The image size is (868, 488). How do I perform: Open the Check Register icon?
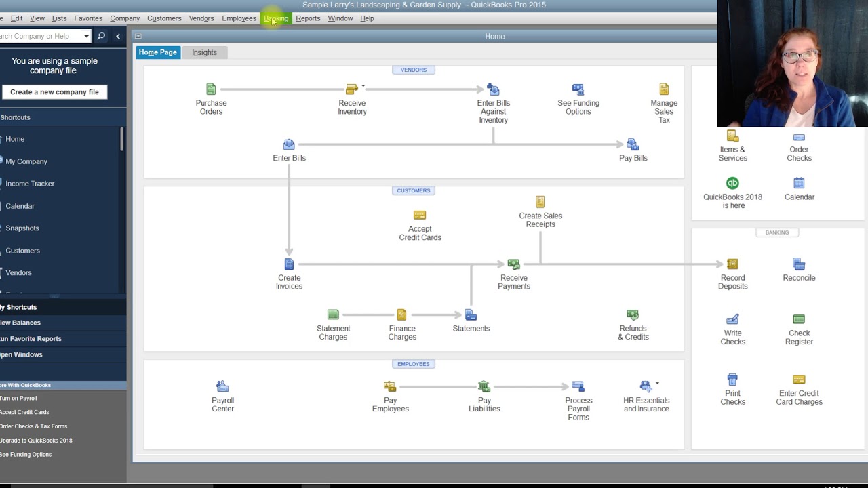click(x=799, y=319)
